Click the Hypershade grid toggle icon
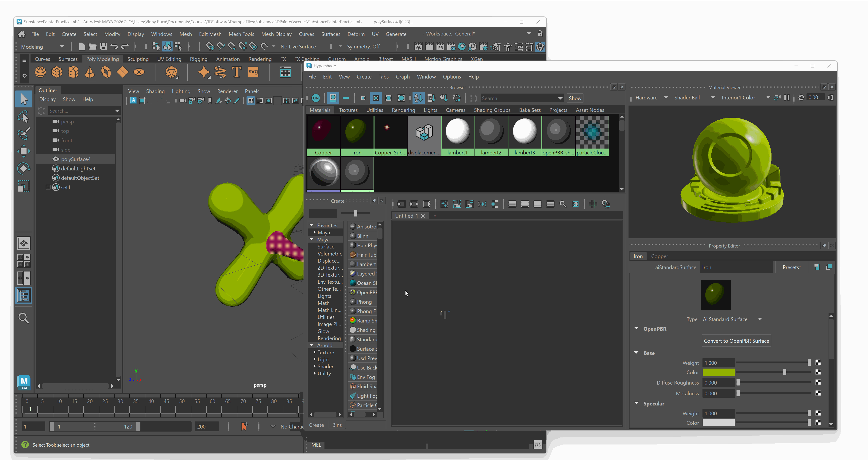The image size is (868, 460). click(593, 204)
